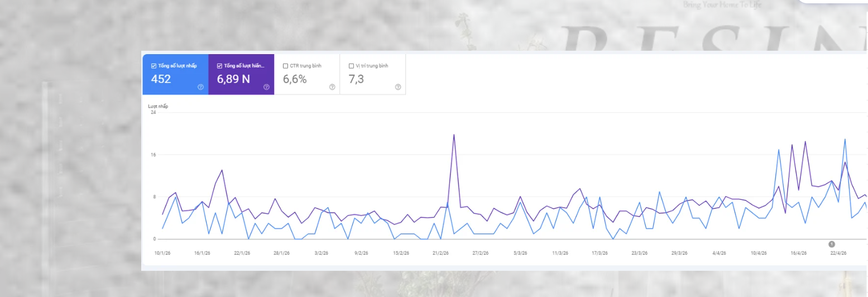The image size is (868, 297).
Task: Click the 5/3/26 date label
Action: click(x=520, y=253)
